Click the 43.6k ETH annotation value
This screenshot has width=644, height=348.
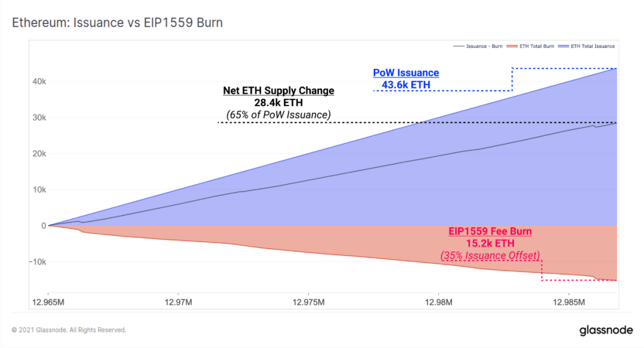[x=406, y=85]
